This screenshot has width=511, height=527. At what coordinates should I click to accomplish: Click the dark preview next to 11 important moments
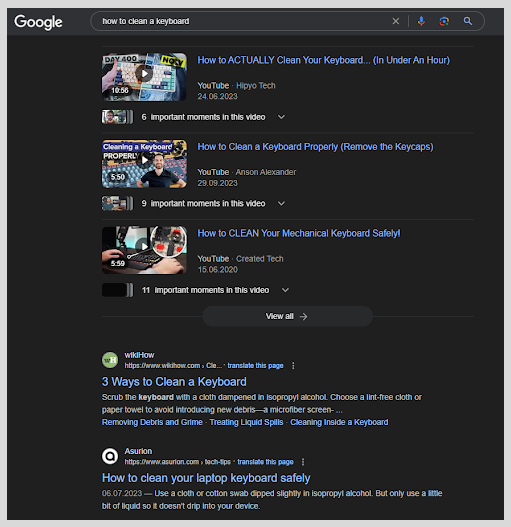(117, 290)
